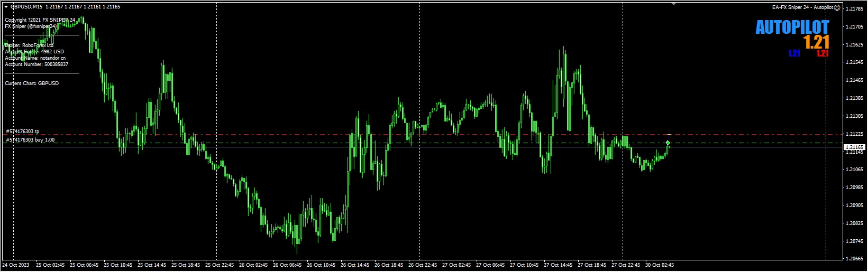The image size is (868, 272).
Task: Select the #574176303 tp order line label
Action: pyautogui.click(x=23, y=132)
